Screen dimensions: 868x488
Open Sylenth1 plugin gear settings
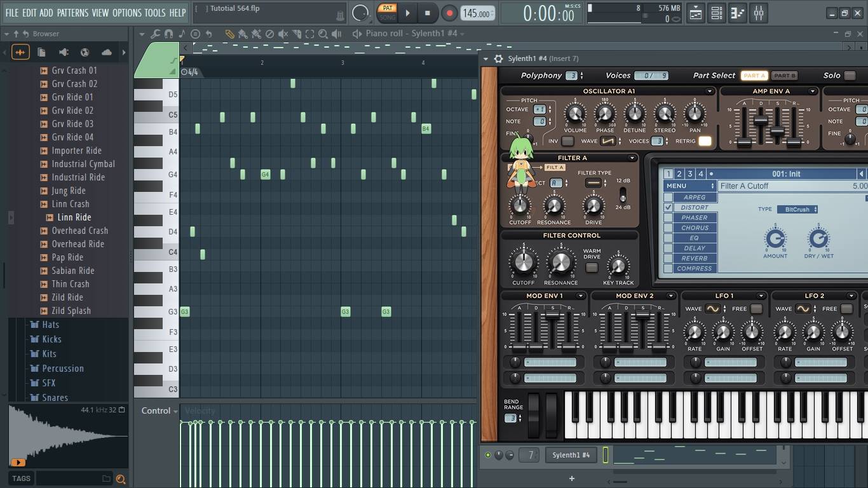click(x=498, y=59)
